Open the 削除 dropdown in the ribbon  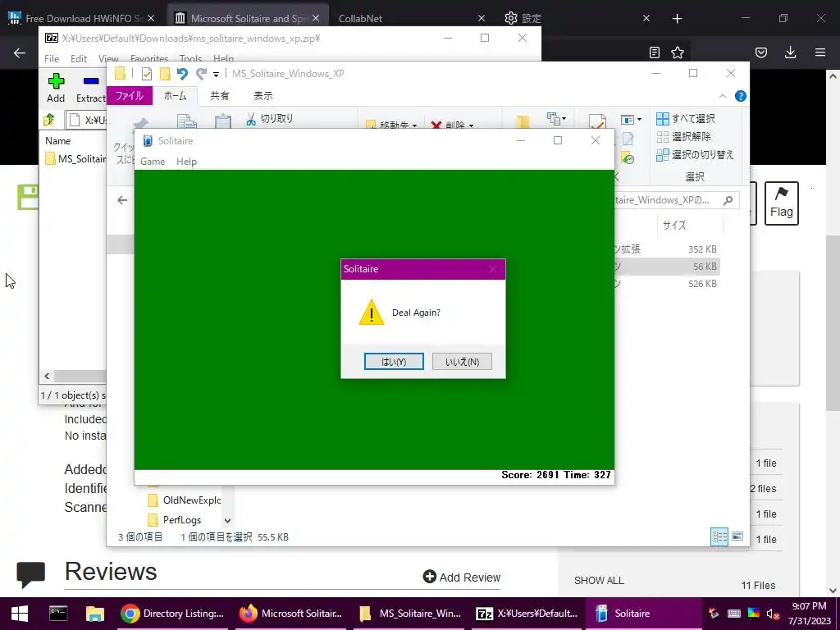click(x=453, y=126)
